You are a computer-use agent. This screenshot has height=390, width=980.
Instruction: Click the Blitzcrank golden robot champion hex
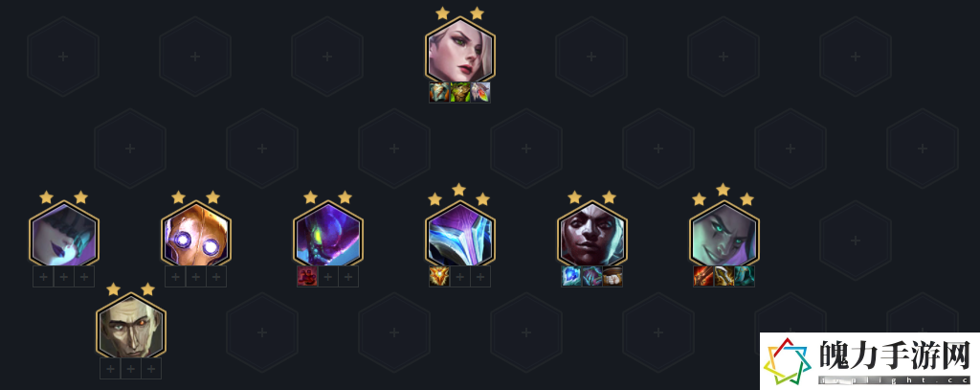pyautogui.click(x=195, y=234)
